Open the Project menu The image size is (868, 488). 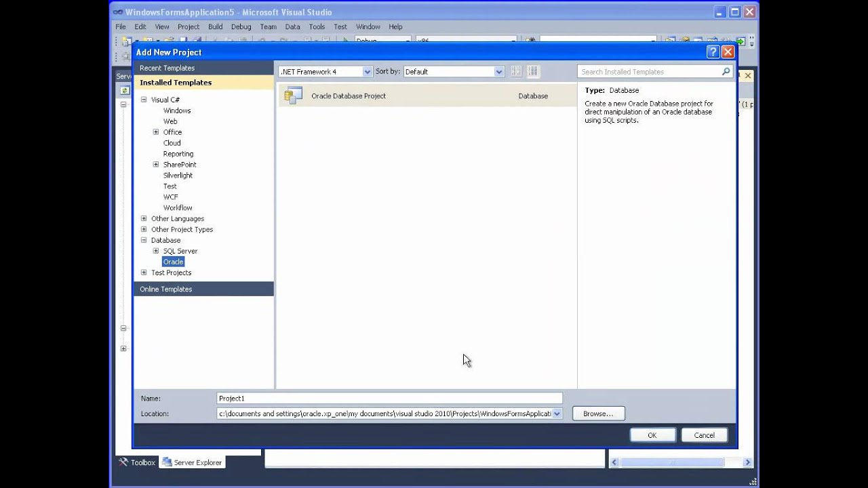point(189,26)
